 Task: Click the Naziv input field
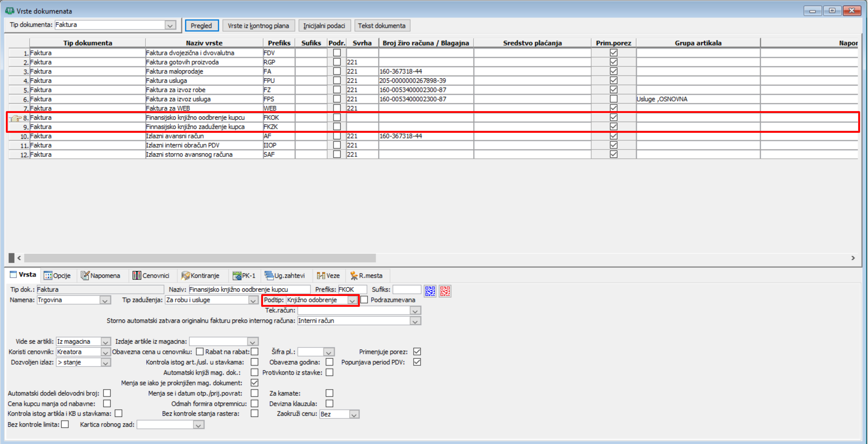tap(249, 290)
